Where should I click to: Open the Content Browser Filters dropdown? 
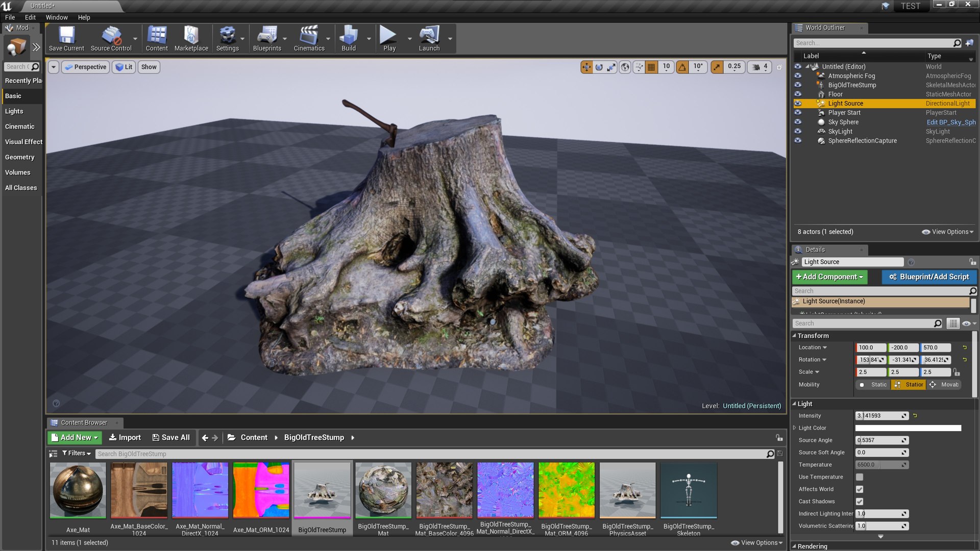pyautogui.click(x=77, y=454)
